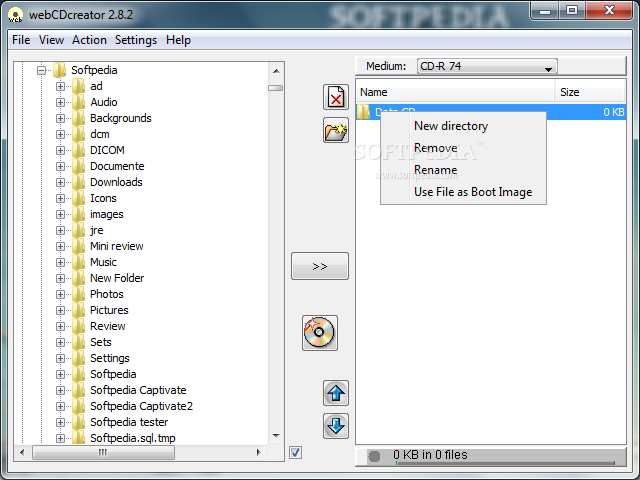Sort by the Name column header
Viewport: 640px width, 480px height.
point(456,92)
